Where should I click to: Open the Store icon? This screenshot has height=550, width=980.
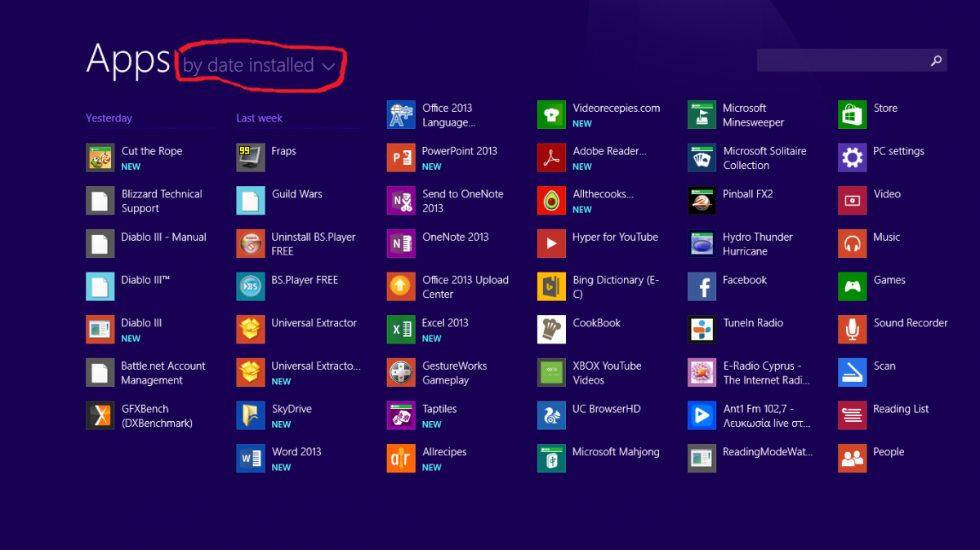pos(852,115)
